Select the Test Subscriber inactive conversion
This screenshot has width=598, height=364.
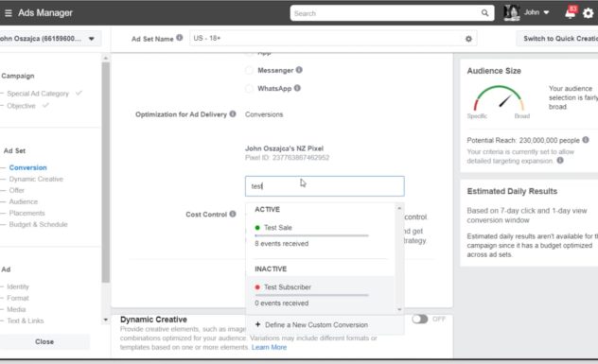[320, 295]
